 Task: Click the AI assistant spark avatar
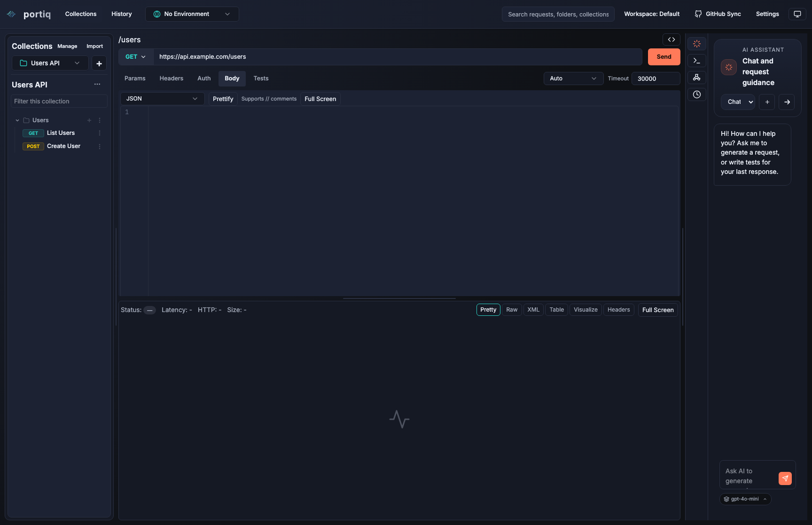(x=729, y=67)
